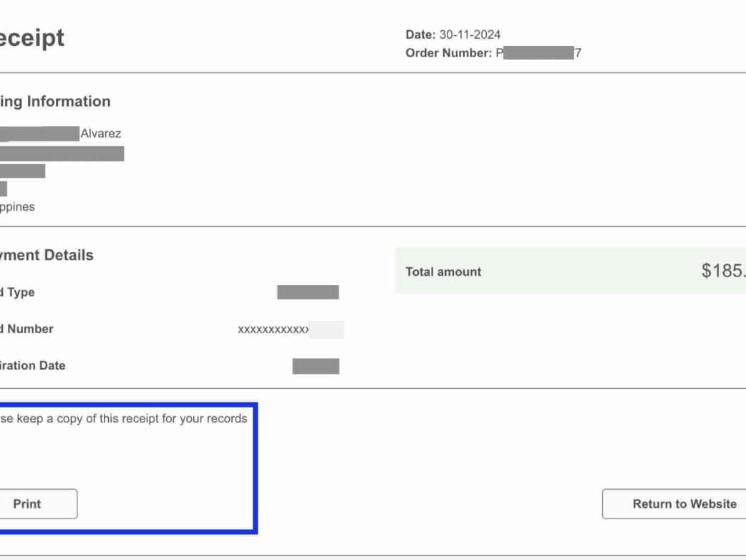Click the redacted Card Type value

coord(308,292)
